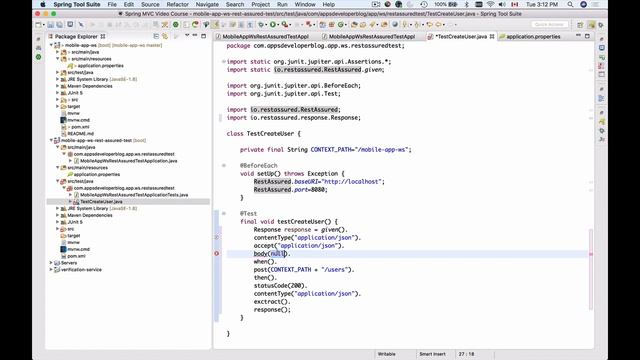Click the green Run toolbar button

(273, 25)
